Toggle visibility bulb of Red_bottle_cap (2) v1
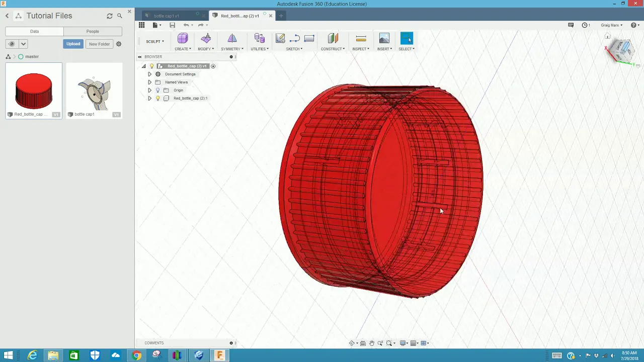The width and height of the screenshot is (644, 362). tap(151, 66)
